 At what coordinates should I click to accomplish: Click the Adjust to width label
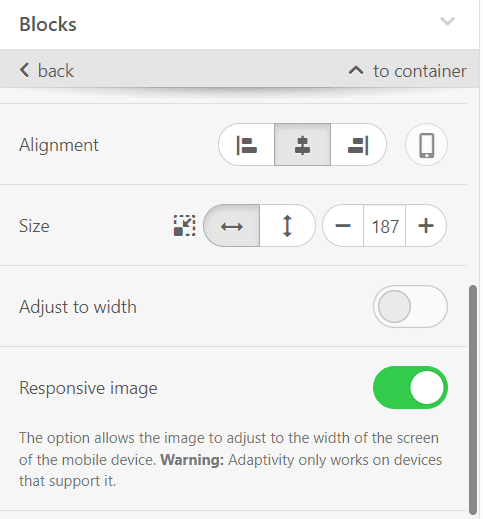pyautogui.click(x=78, y=307)
